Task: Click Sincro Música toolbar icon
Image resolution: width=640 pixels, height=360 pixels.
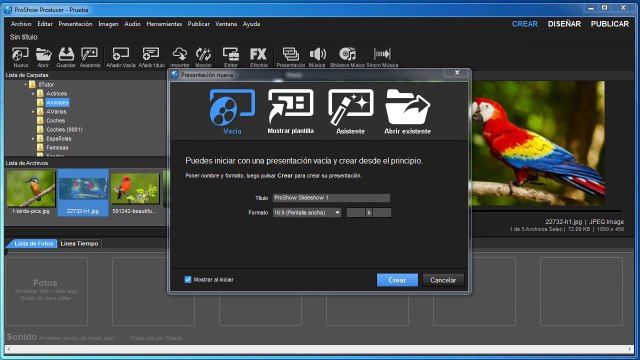Action: coord(382,57)
